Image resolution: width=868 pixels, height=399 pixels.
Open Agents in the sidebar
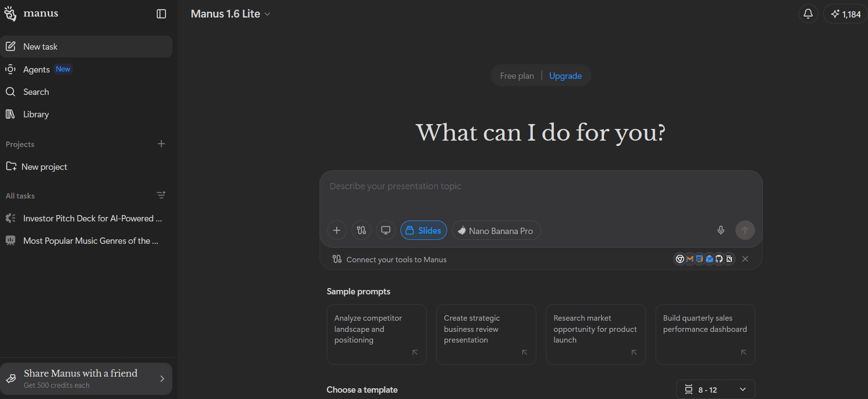[x=37, y=70]
